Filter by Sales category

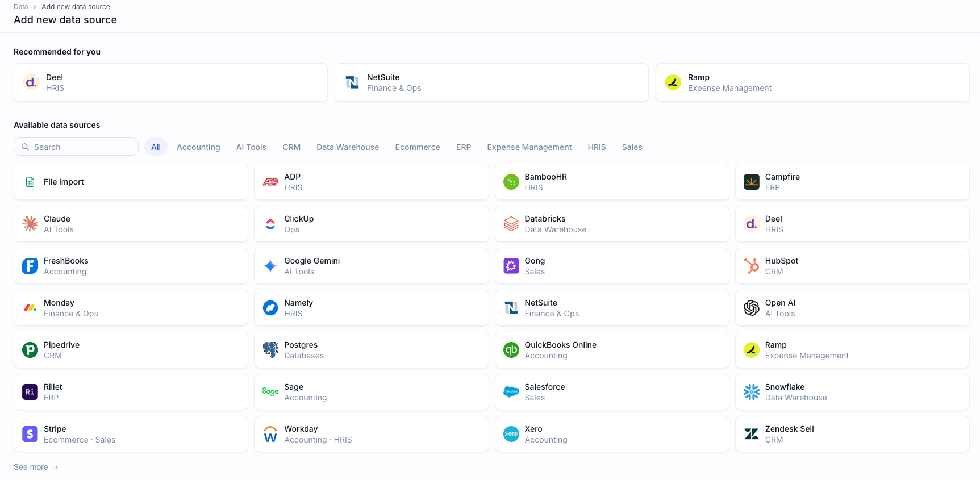tap(632, 147)
